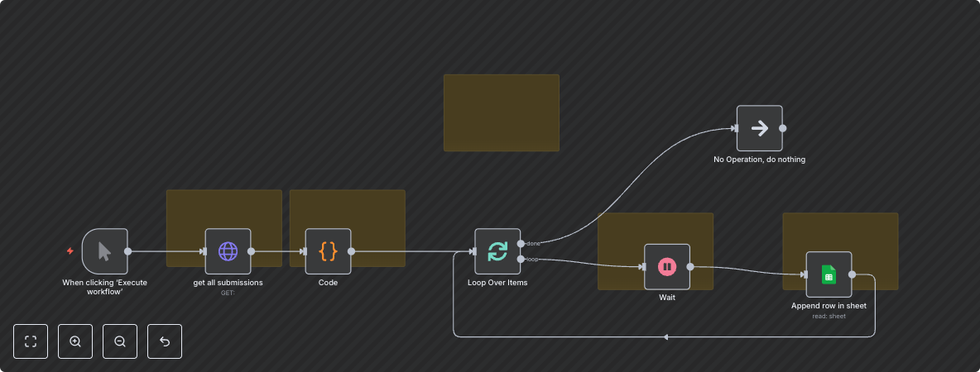The image size is (980, 372).
Task: Click the input connector of Loop Over Items
Action: point(473,251)
